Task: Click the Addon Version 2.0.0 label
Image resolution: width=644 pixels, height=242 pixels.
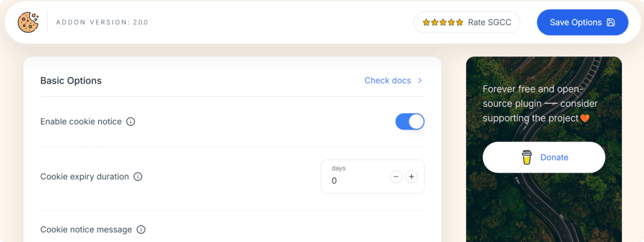Action: pyautogui.click(x=102, y=23)
